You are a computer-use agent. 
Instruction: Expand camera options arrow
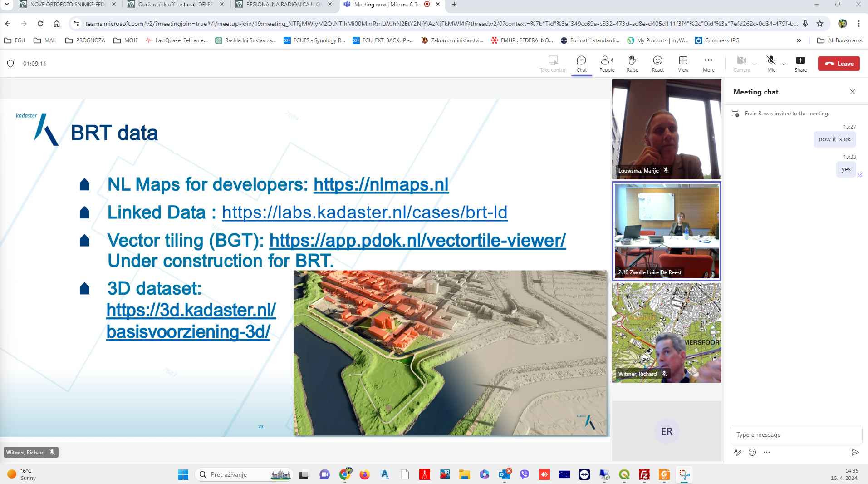pos(755,64)
